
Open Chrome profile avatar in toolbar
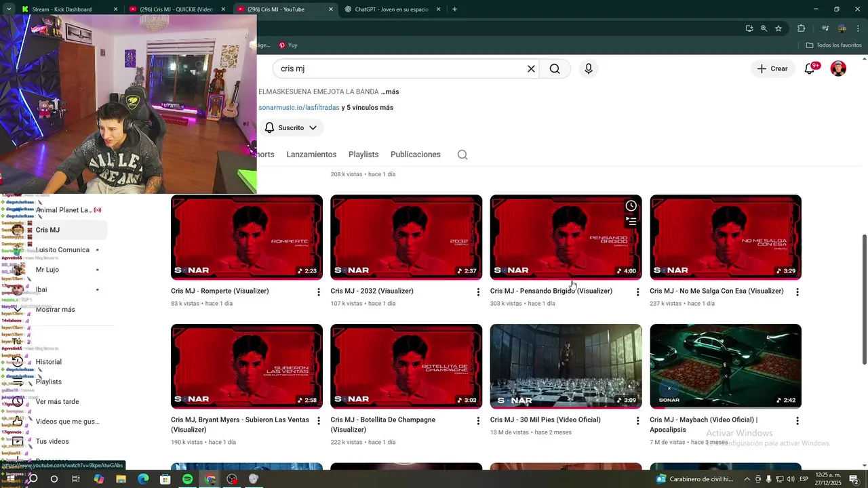(842, 28)
